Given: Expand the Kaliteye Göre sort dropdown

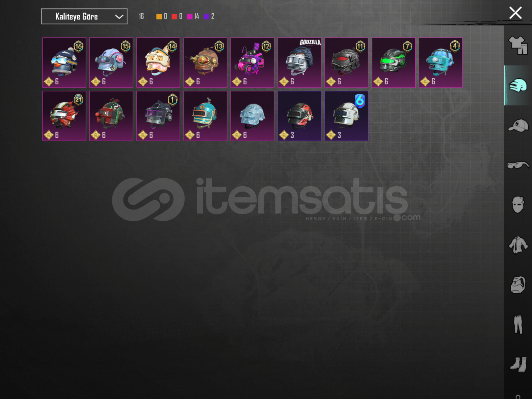Looking at the screenshot, I should coord(84,16).
